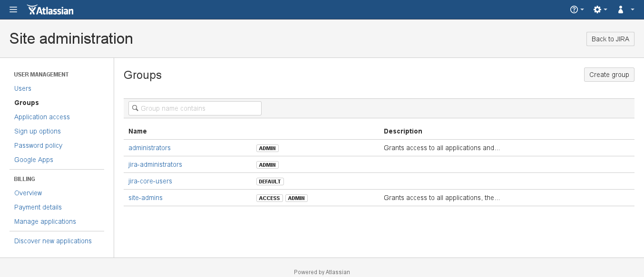
Task: Click the Create group button
Action: 609,75
